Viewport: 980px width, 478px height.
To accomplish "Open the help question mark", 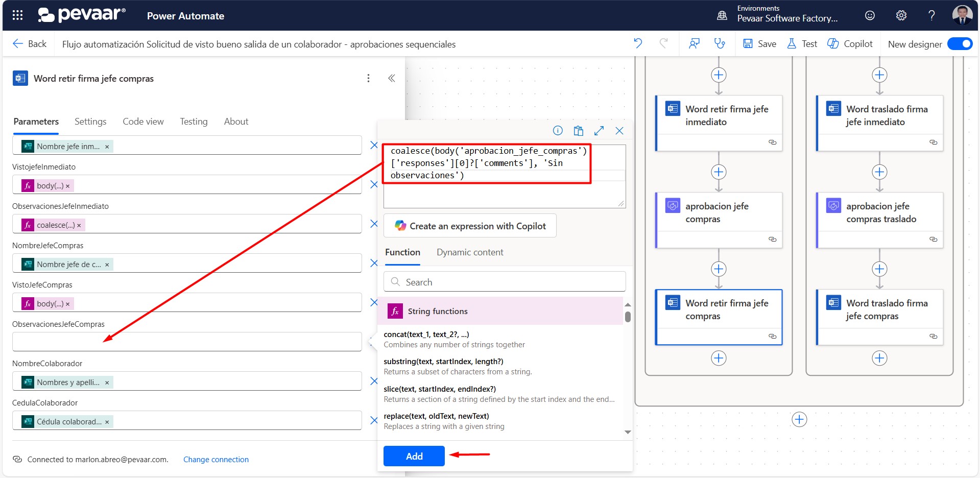I will coord(931,15).
